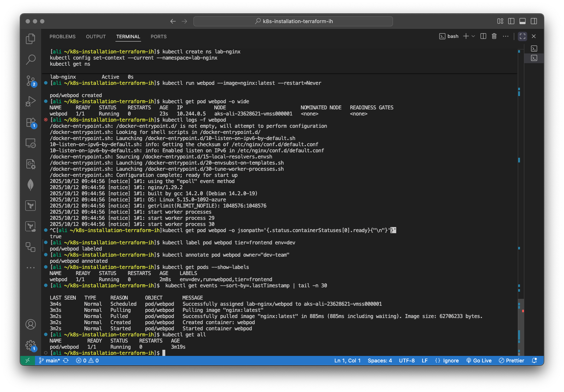Screen dimensions: 564x392
Task: Kill terminal using trash icon
Action: tap(494, 36)
